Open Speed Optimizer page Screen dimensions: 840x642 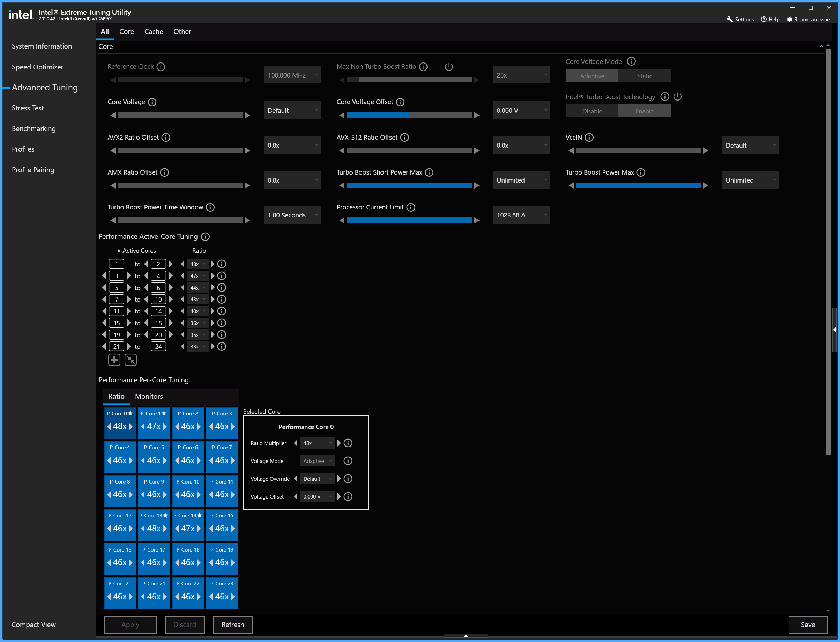pos(37,67)
